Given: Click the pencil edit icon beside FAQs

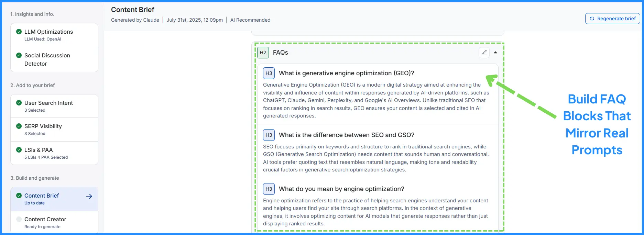Looking at the screenshot, I should pos(484,53).
